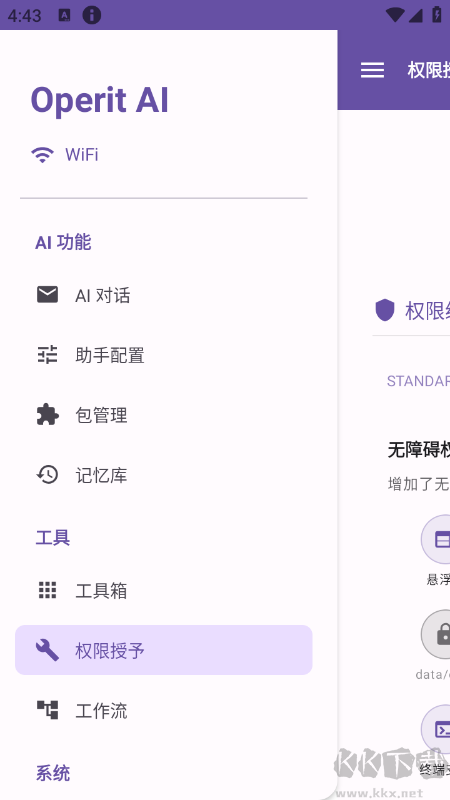Open the AI 对话 menu entry
Image resolution: width=450 pixels, height=800 pixels.
coord(164,295)
